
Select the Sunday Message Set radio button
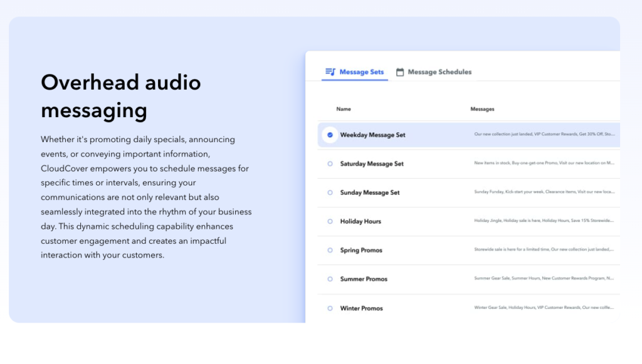[330, 193]
